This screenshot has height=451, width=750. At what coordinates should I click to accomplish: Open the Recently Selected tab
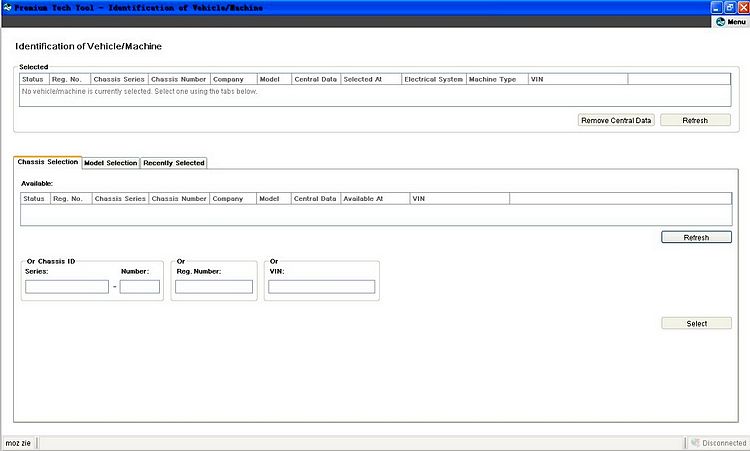click(x=174, y=163)
